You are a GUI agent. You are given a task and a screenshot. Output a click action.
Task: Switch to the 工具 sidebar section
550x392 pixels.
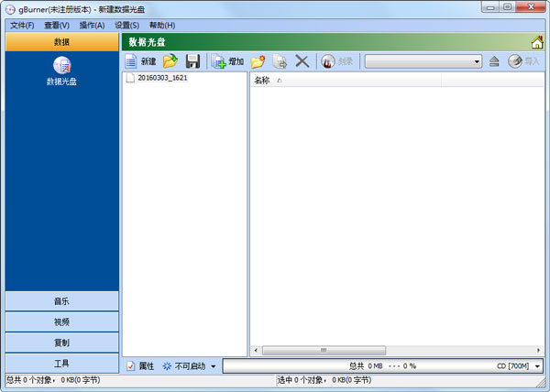[61, 364]
